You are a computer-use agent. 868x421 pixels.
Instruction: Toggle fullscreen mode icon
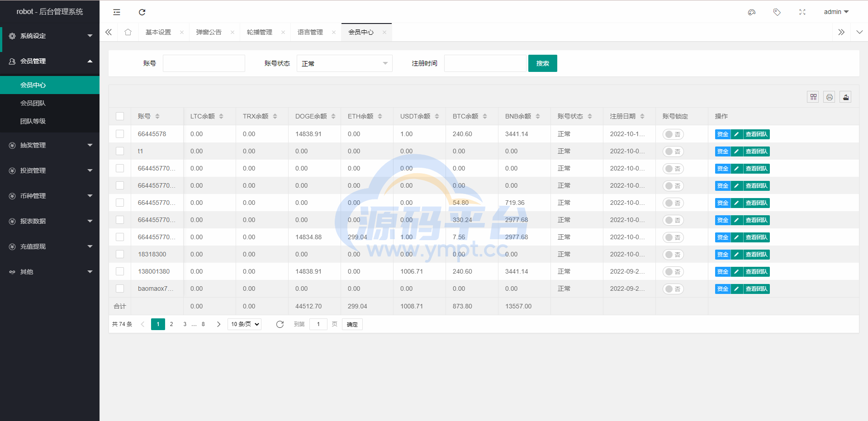tap(802, 12)
